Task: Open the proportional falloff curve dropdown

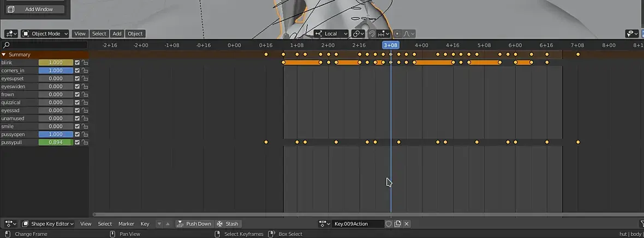Action: 409,34
